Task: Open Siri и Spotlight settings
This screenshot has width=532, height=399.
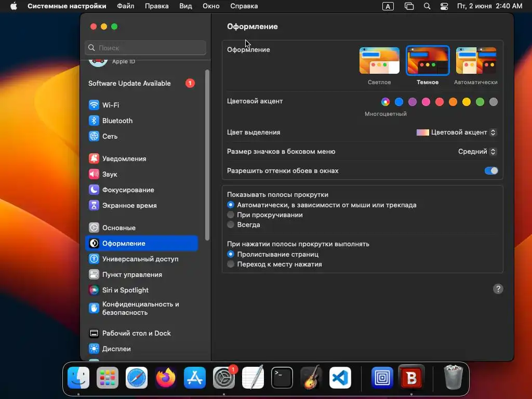Action: (141, 290)
